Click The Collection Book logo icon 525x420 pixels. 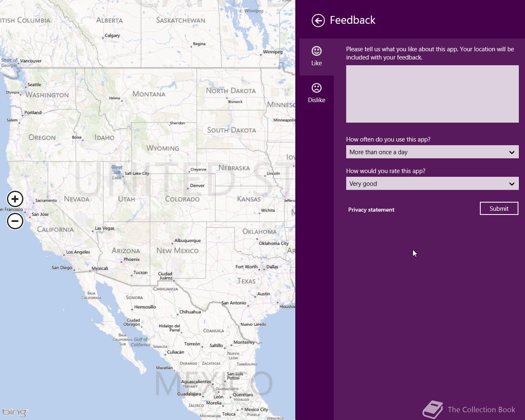click(433, 409)
